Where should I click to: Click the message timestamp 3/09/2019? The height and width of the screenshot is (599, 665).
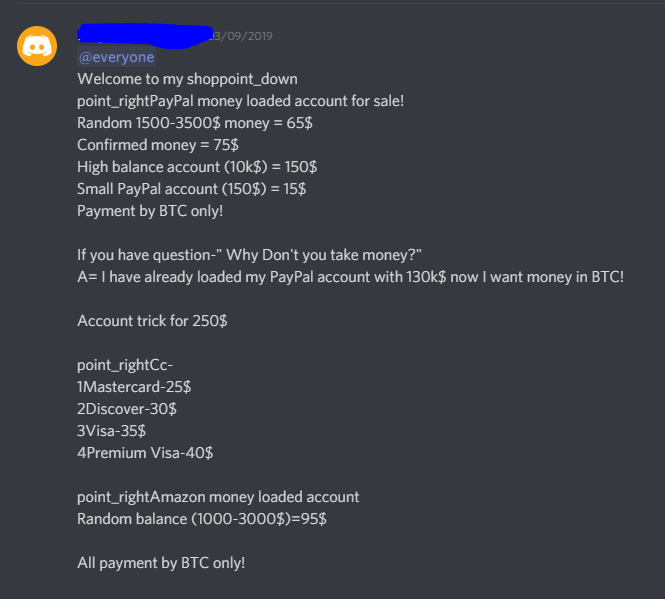(243, 36)
